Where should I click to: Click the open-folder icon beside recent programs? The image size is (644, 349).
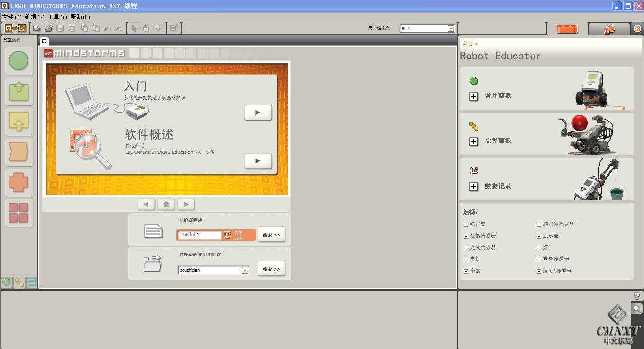[x=153, y=264]
